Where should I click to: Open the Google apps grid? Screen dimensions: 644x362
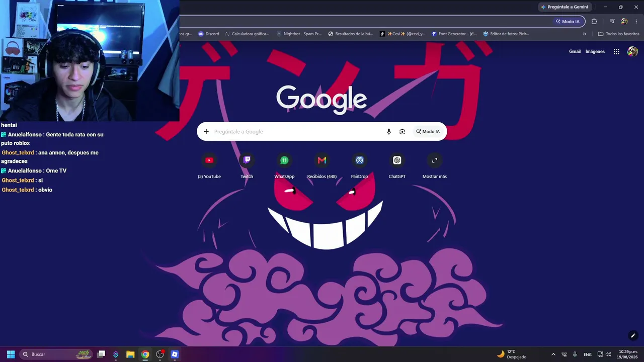(x=616, y=51)
